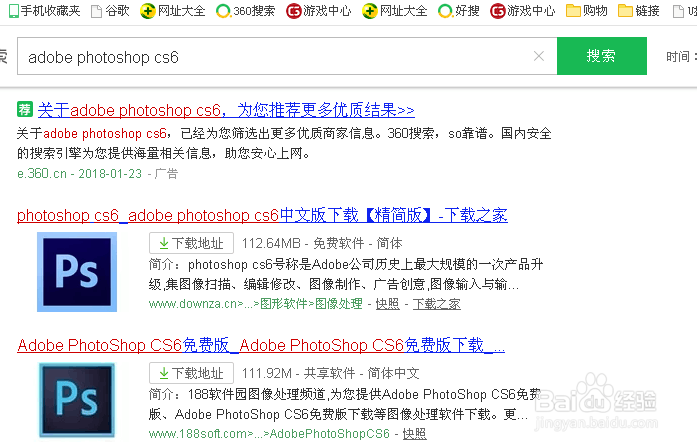Open the 360搜索 bookmark
697x447 pixels.
pyautogui.click(x=245, y=11)
